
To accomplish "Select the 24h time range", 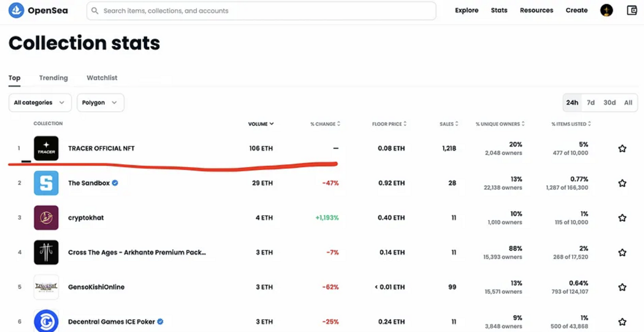I will point(572,103).
